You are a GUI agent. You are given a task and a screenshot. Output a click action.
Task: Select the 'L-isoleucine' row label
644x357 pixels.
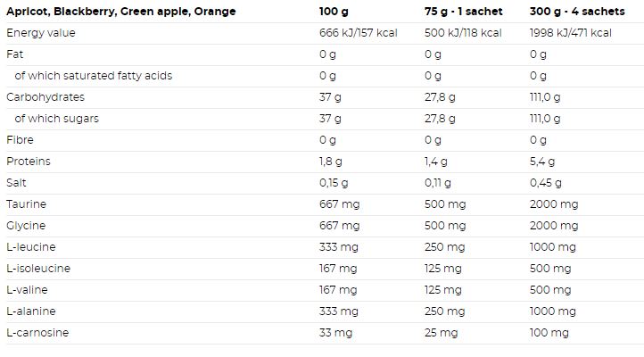[x=38, y=269]
